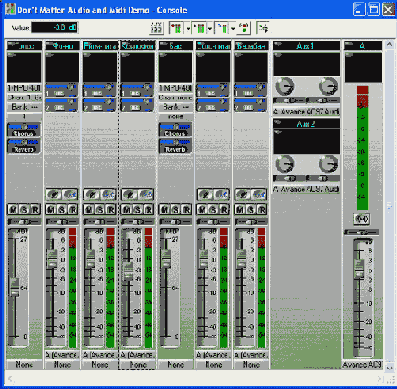Open dropdown arrow next to first meter icon
The width and height of the screenshot is (397, 389).
click(x=188, y=28)
